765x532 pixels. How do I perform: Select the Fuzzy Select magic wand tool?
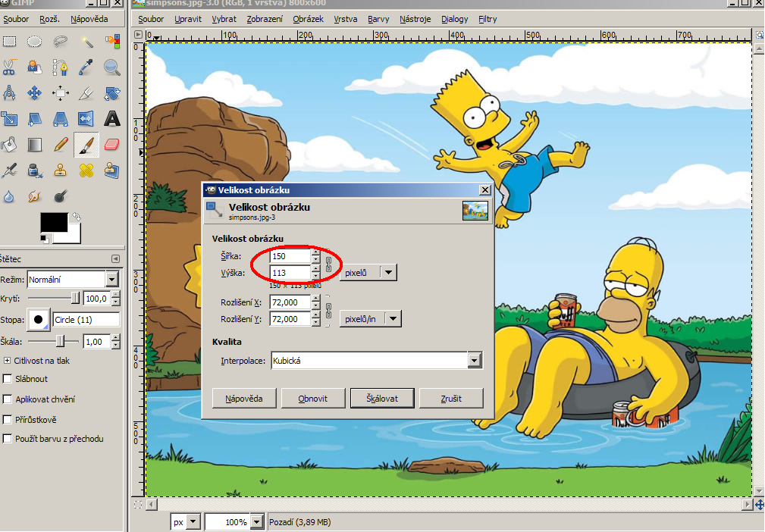click(x=86, y=42)
